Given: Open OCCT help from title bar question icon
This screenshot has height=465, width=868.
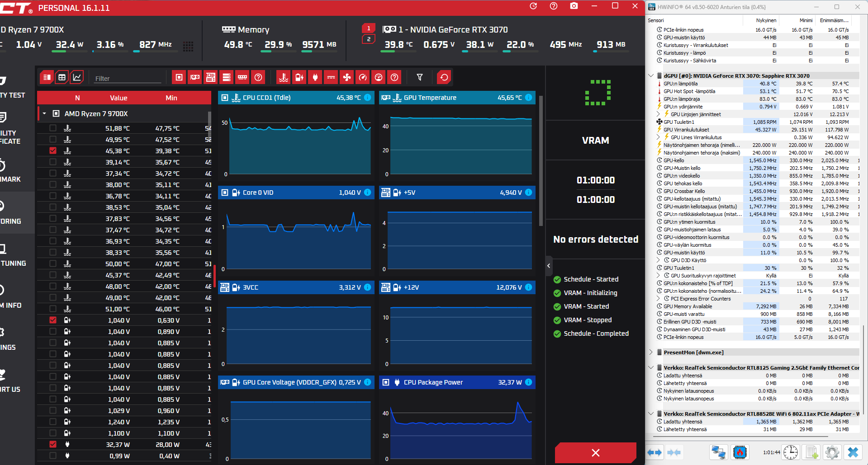Looking at the screenshot, I should (554, 6).
